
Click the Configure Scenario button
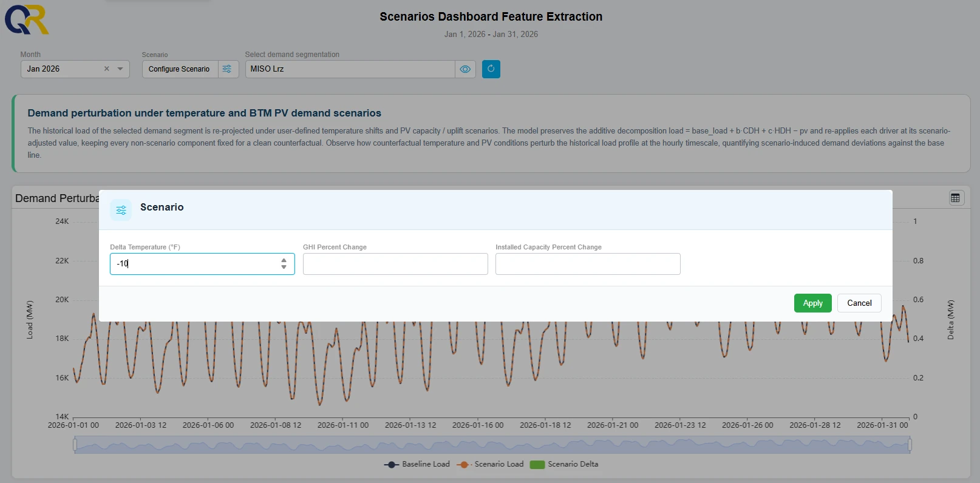(179, 69)
